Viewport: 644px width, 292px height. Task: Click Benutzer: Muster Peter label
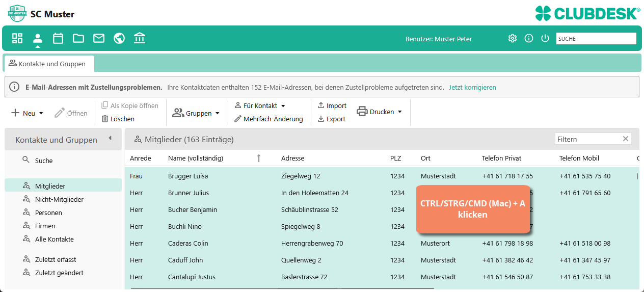pyautogui.click(x=439, y=39)
